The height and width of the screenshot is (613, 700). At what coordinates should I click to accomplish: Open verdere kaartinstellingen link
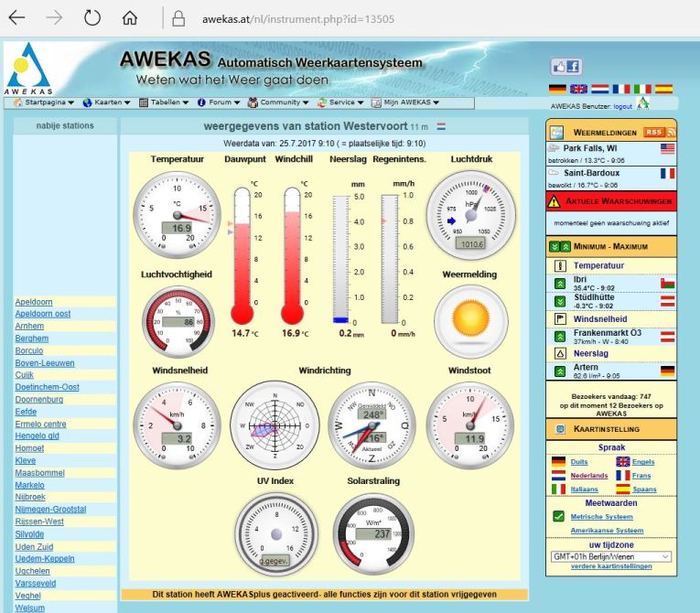[611, 566]
